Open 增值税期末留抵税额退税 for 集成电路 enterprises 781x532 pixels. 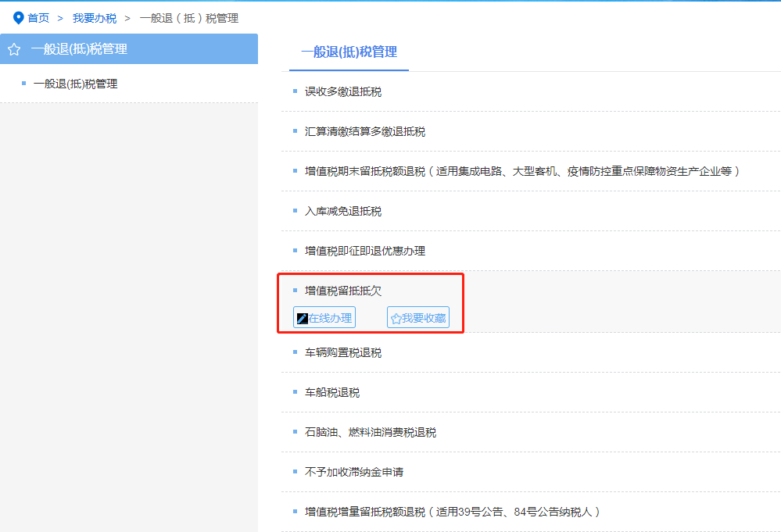522,171
